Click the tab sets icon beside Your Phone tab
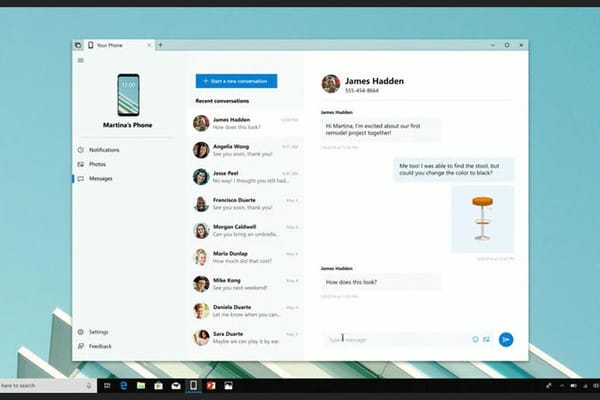The image size is (600, 400). 78,45
